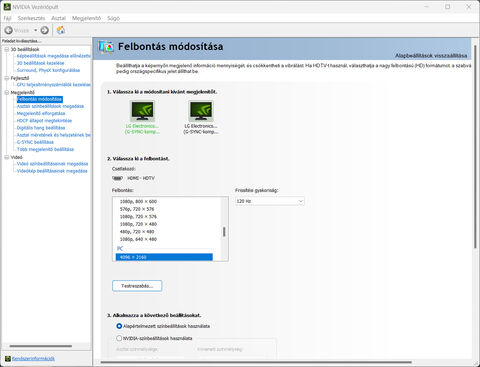Screen dimensions: 480x367
Task: Open Surround, PhysX konfigurálása tree item
Action: click(48, 70)
